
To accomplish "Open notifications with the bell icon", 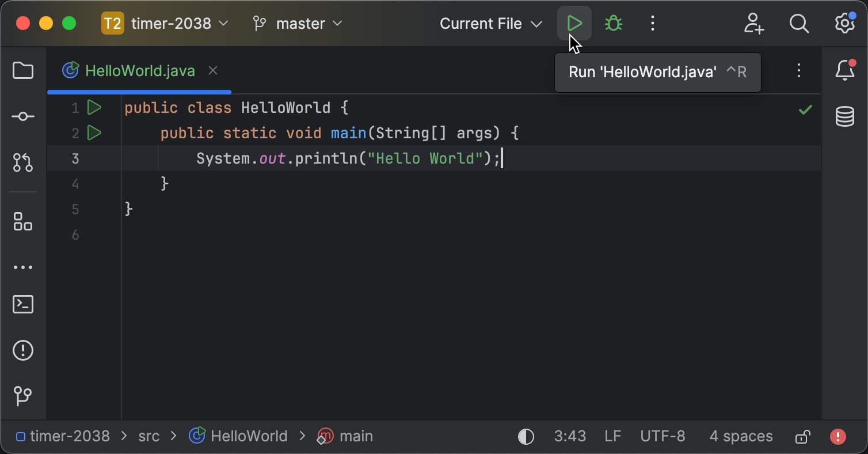I will [844, 70].
